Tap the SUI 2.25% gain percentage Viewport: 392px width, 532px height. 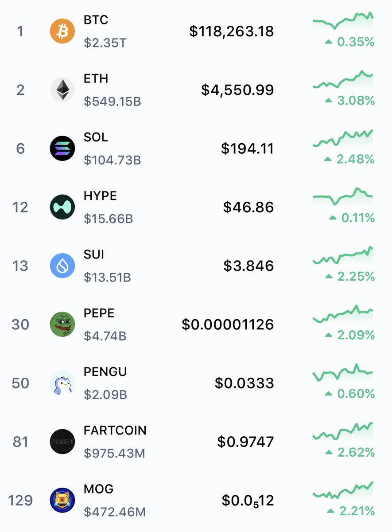tap(350, 277)
